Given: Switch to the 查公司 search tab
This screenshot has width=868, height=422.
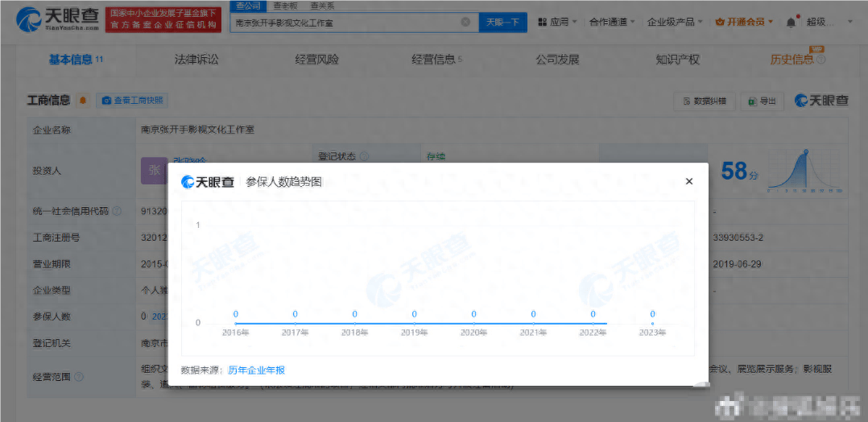Looking at the screenshot, I should (x=246, y=6).
